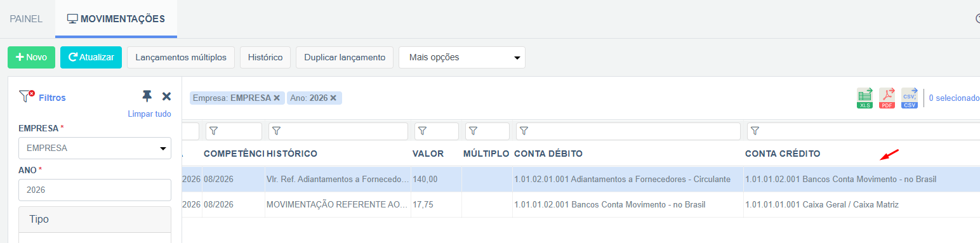Open the Conta Débito column filter icon
This screenshot has height=243, width=980.
(x=524, y=131)
